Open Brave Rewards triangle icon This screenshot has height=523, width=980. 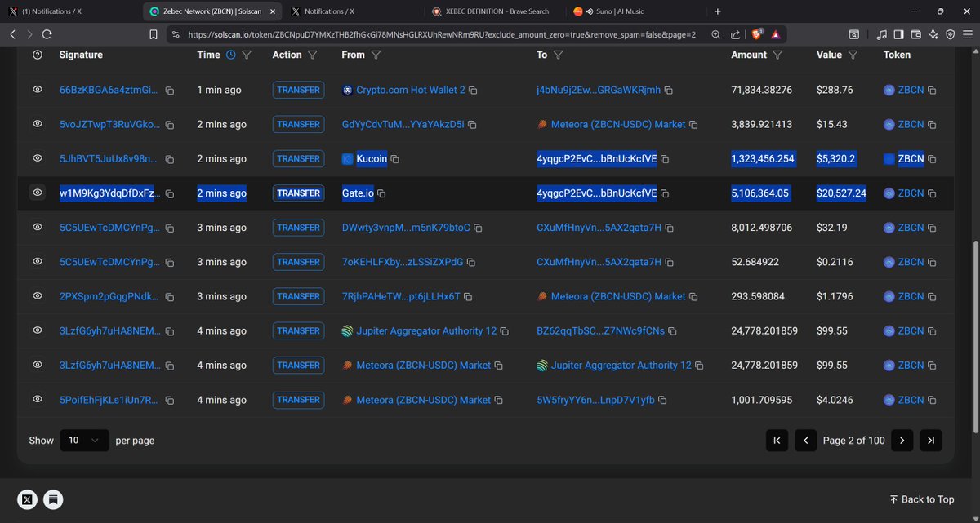coord(774,34)
